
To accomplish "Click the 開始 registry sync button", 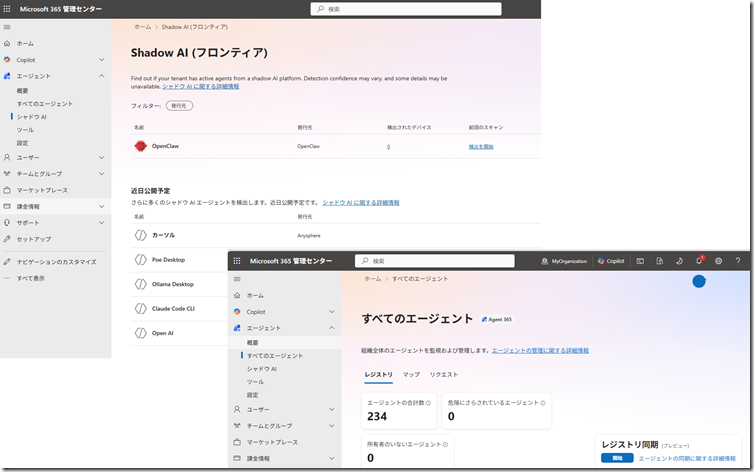I will point(617,458).
